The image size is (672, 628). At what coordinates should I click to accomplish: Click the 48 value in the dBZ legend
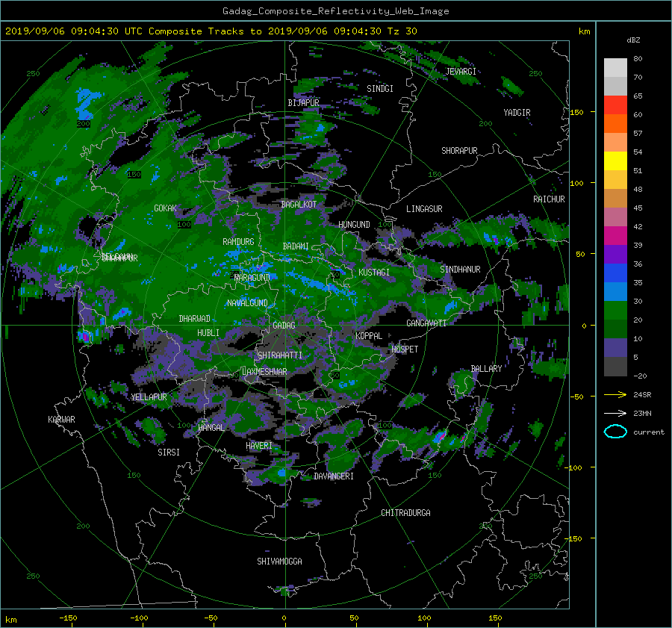click(638, 190)
